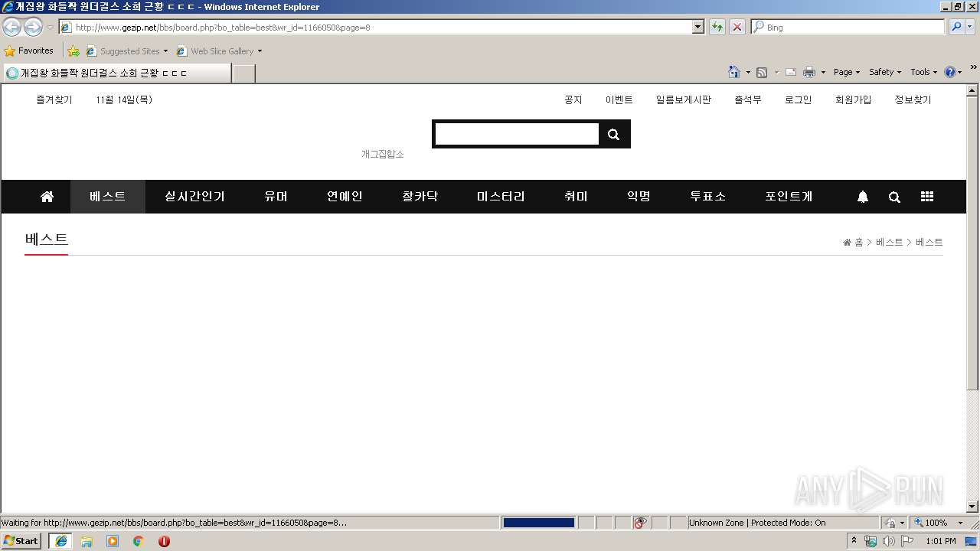Expand the recent pages dropdown arrow
The image size is (980, 551).
50,28
